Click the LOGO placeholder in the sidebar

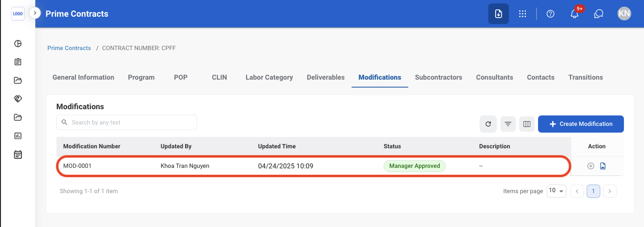[18, 14]
